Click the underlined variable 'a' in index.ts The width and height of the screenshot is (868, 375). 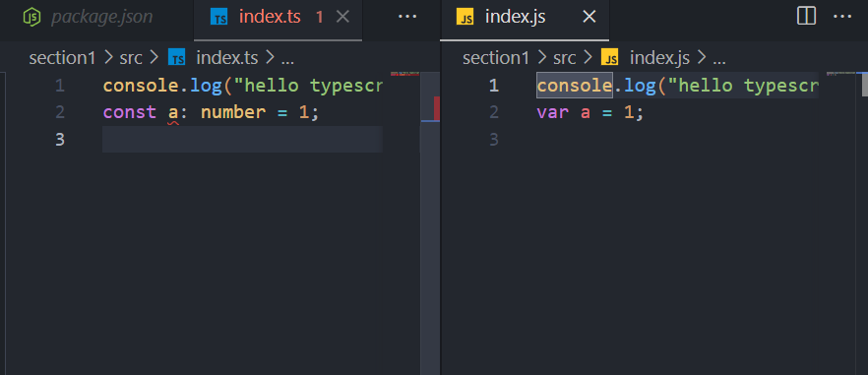pyautogui.click(x=173, y=113)
